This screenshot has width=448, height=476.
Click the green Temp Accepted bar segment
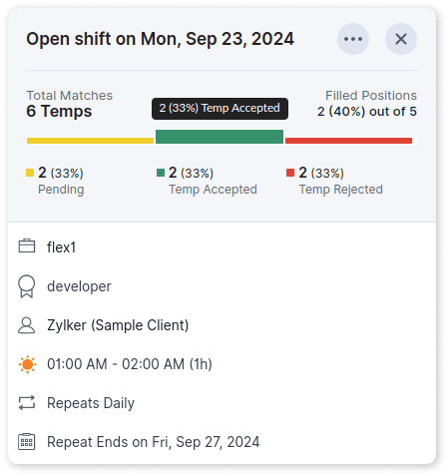click(x=220, y=137)
